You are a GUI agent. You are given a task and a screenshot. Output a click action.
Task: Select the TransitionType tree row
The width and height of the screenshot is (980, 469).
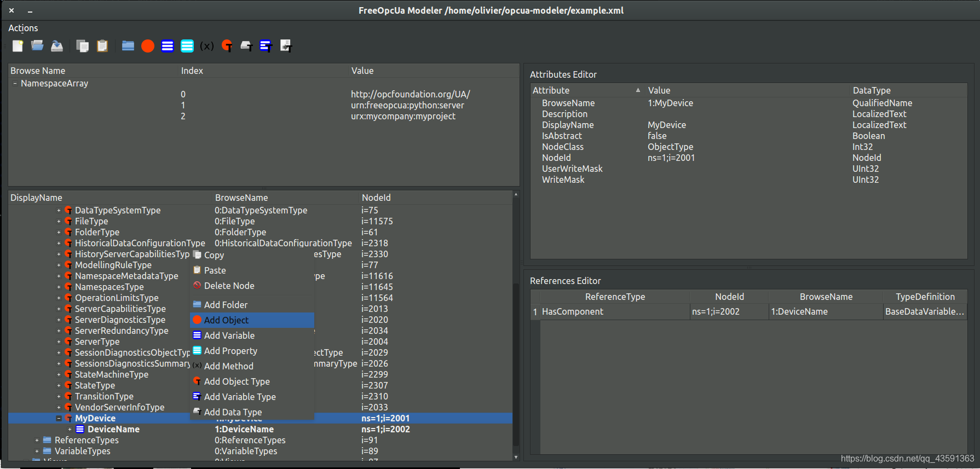tap(260, 396)
